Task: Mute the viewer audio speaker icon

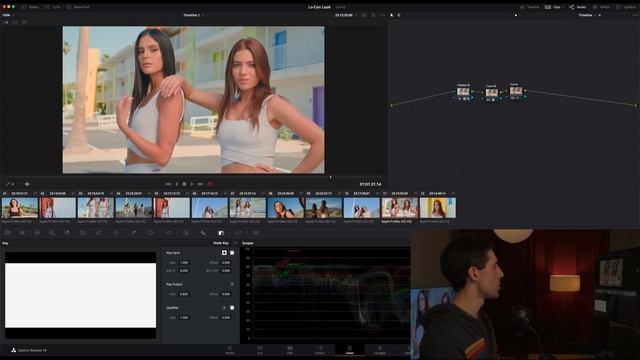Action: point(27,184)
